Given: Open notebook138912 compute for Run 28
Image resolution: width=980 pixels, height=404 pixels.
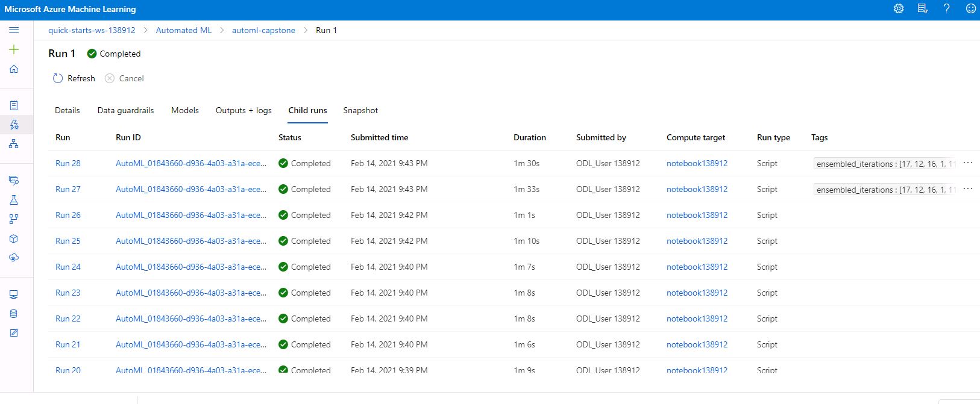Looking at the screenshot, I should click(x=697, y=163).
